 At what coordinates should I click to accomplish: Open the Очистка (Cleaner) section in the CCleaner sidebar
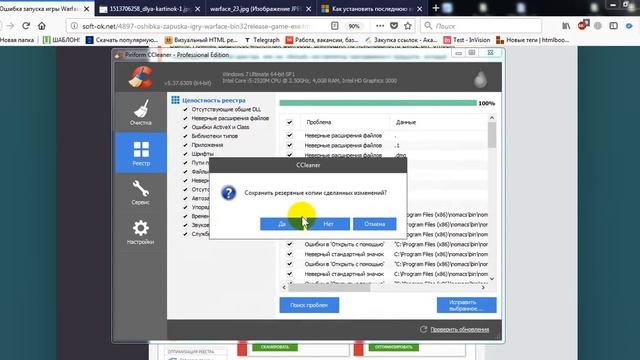coord(141,112)
